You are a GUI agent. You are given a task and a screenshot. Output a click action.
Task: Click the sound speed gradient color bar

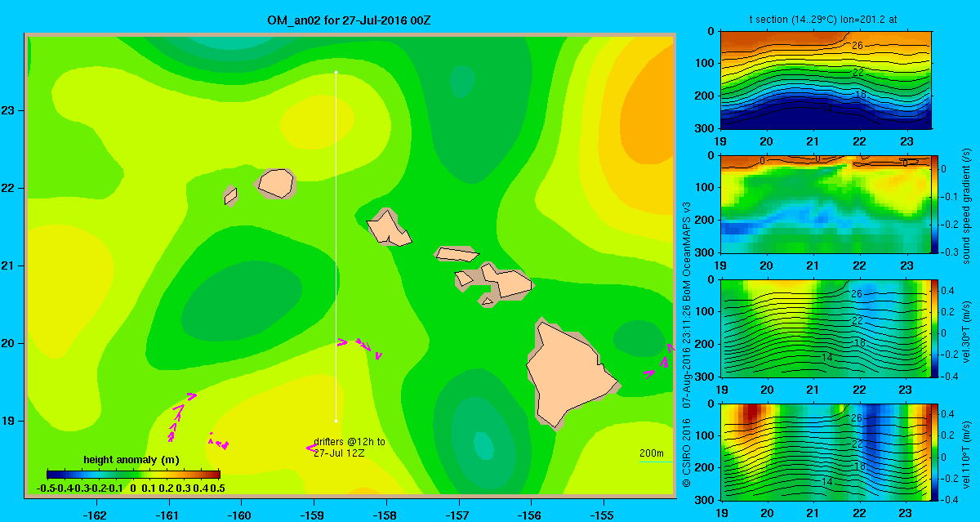pos(935,203)
